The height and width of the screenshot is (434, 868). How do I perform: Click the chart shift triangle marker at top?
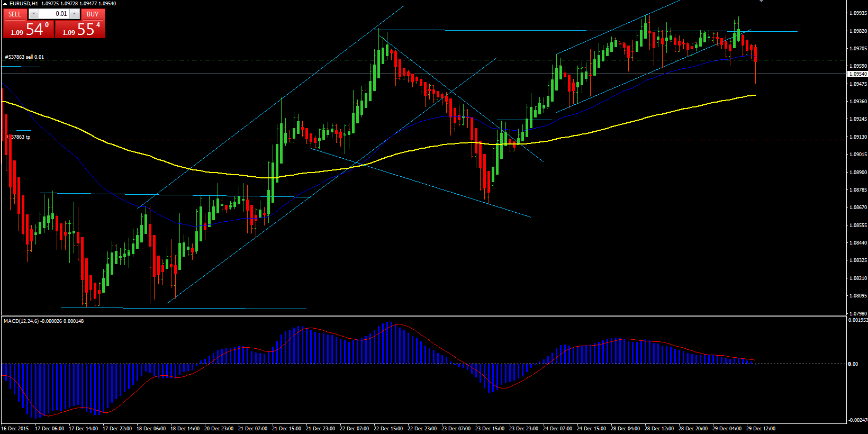tap(761, 2)
